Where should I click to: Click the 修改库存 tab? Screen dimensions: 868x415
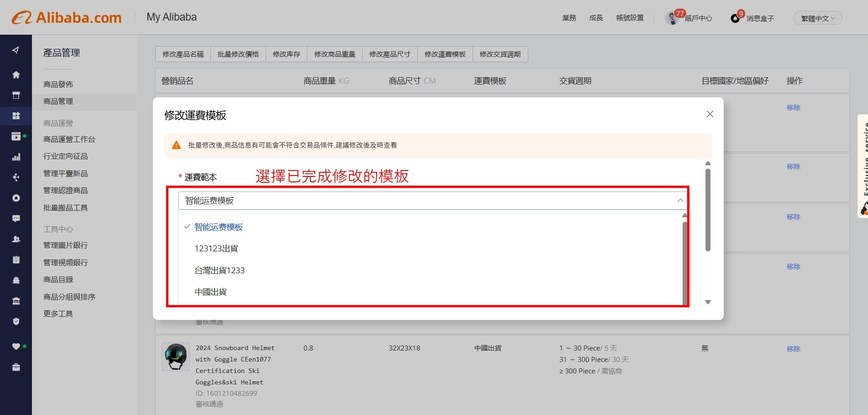(287, 54)
